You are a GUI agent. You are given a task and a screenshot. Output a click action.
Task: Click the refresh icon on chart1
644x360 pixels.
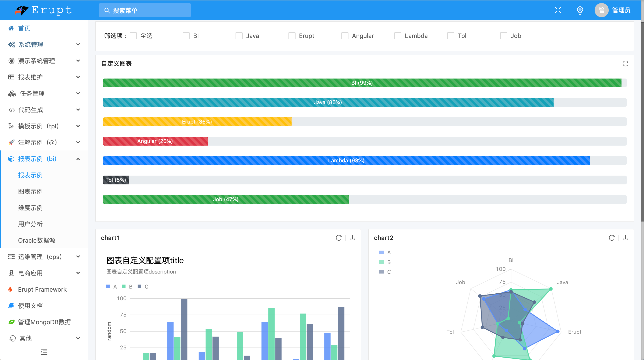339,238
